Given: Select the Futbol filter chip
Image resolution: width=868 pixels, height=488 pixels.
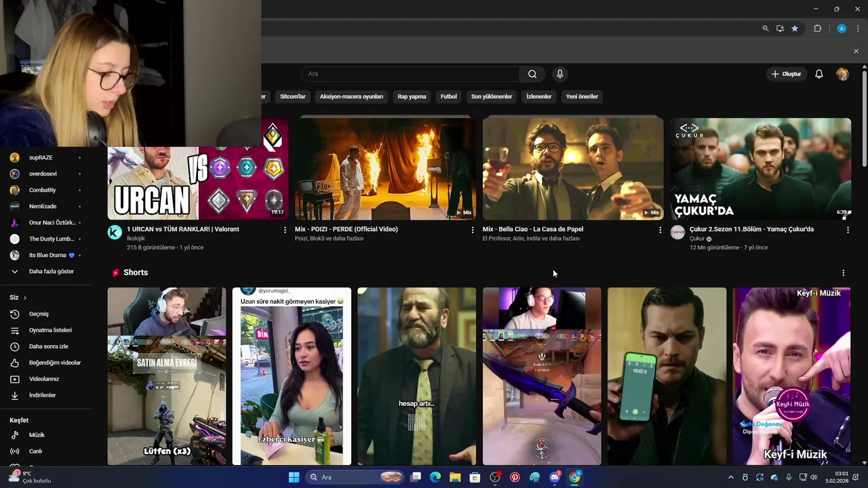Looking at the screenshot, I should pos(449,96).
